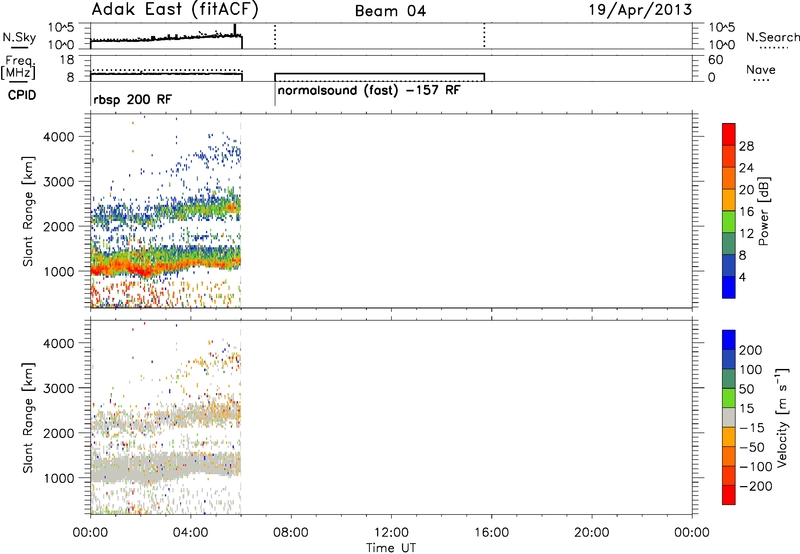This screenshot has height=554, width=800.
Task: Click the '16:00' time tick label
Action: tap(491, 533)
